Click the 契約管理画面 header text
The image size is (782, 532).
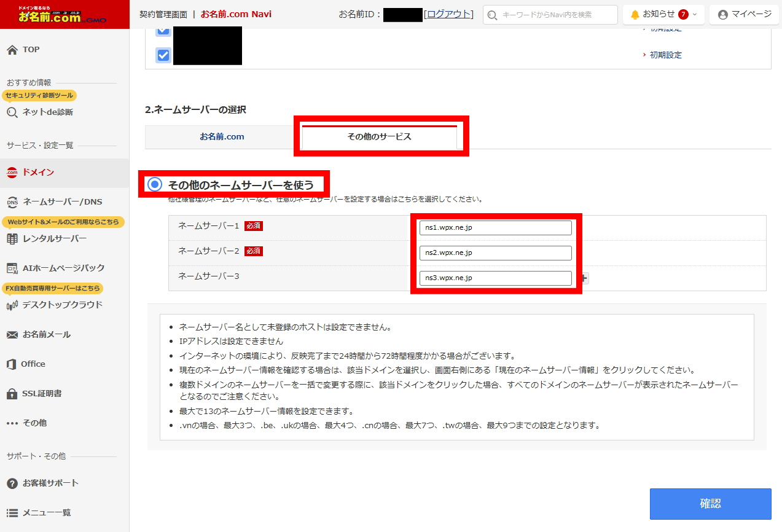(x=163, y=14)
